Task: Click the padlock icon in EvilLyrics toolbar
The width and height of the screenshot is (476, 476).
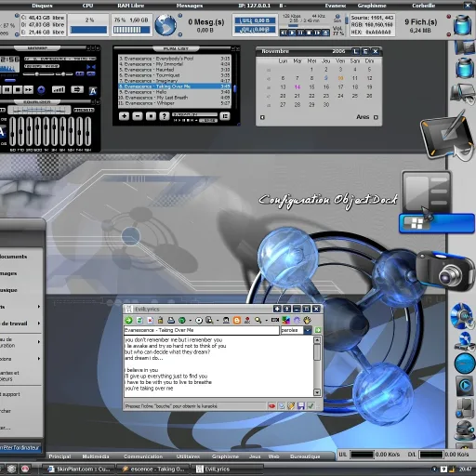Action: [160, 320]
